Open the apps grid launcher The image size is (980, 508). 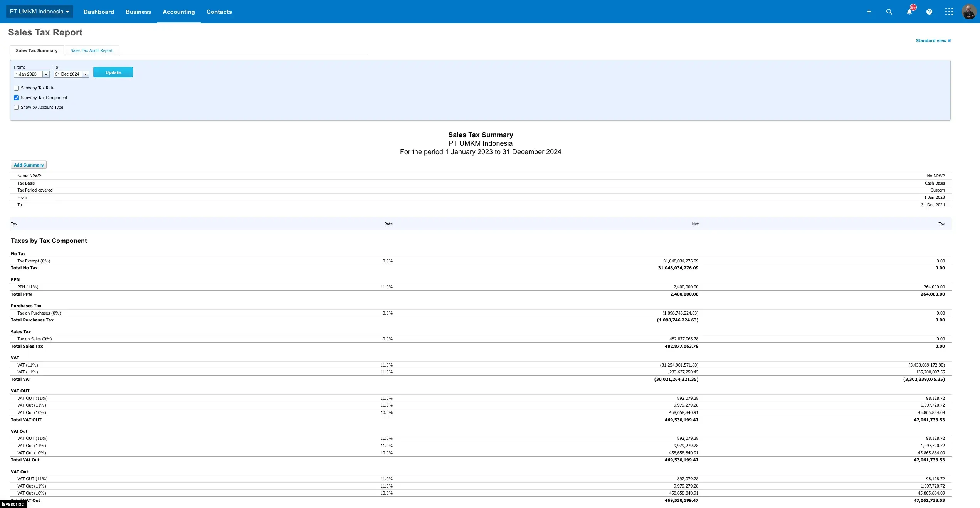click(949, 12)
